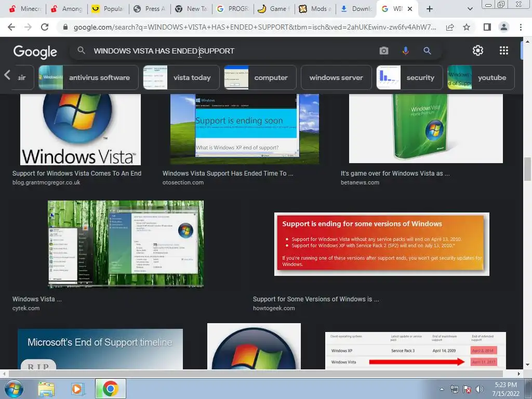Bookmark this page with the star icon
The height and width of the screenshot is (399, 532).
click(x=467, y=27)
